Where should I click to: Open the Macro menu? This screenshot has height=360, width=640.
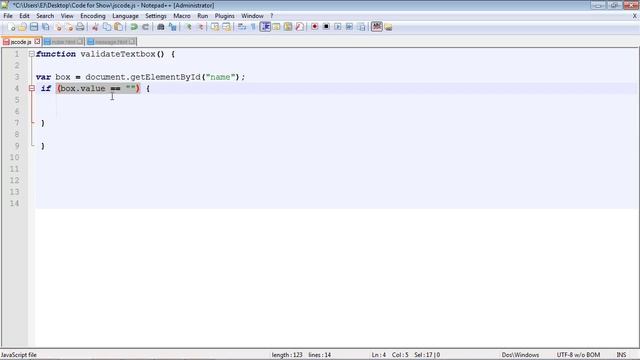pyautogui.click(x=182, y=16)
